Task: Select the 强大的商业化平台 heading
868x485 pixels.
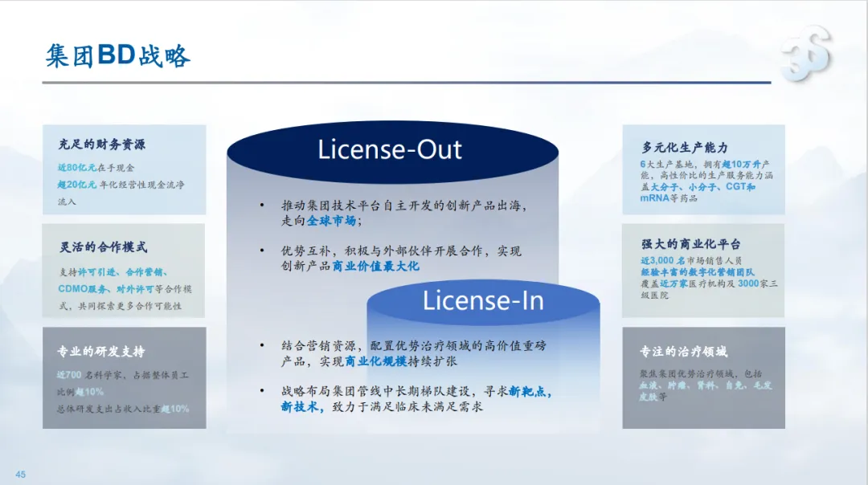Action: pos(690,244)
